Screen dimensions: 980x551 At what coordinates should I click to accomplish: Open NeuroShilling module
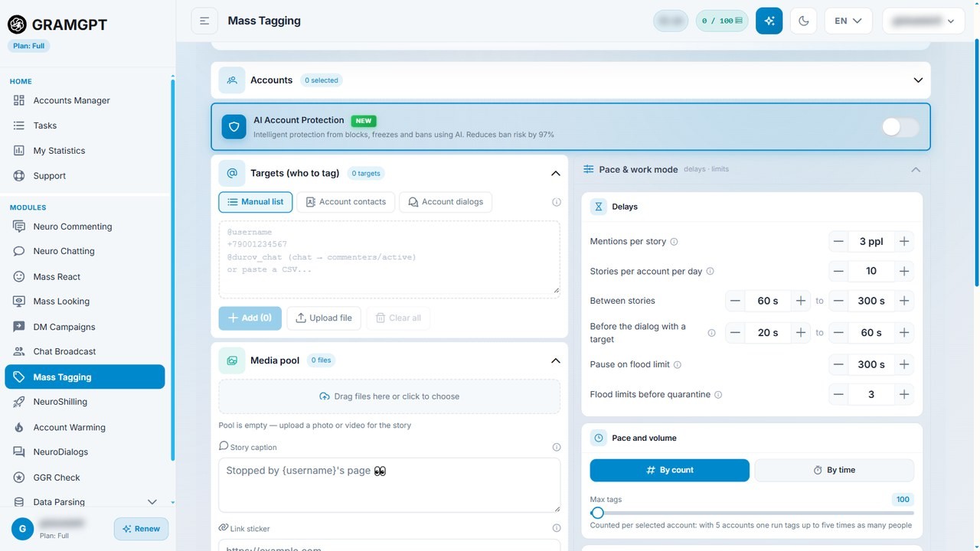pos(85,402)
